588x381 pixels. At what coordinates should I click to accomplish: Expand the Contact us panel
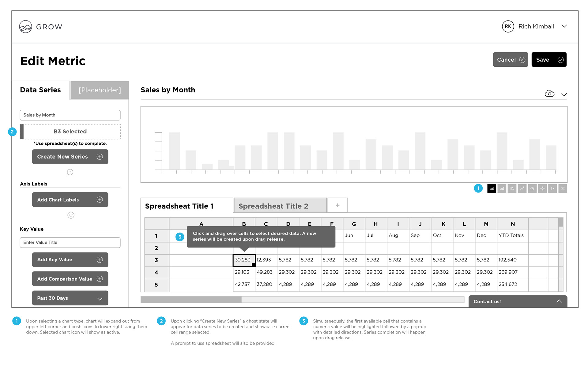(x=559, y=301)
